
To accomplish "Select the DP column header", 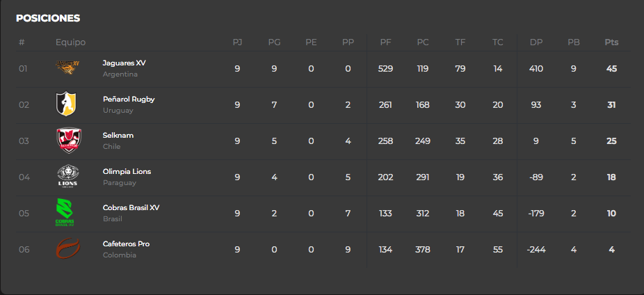I will [536, 42].
